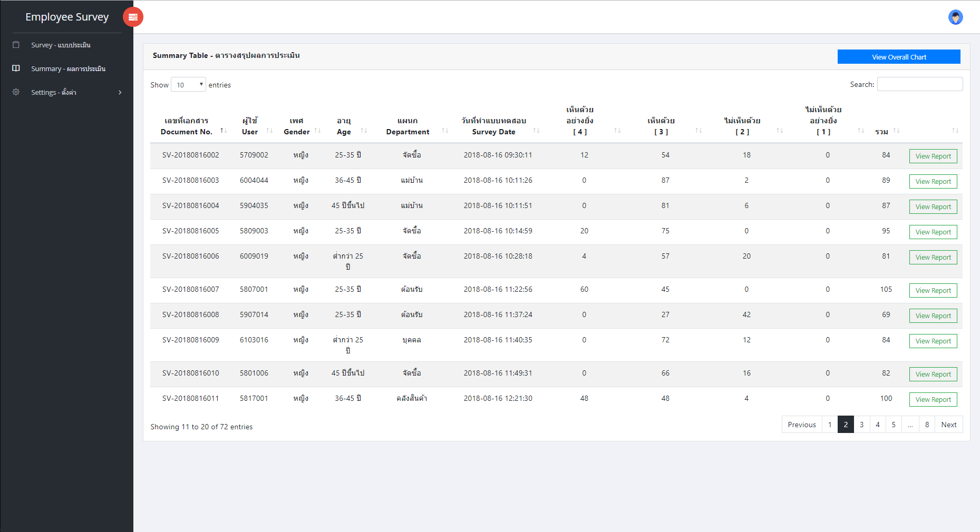Sort by the รวม total column
Screen dimensions: 980x532
pos(896,131)
